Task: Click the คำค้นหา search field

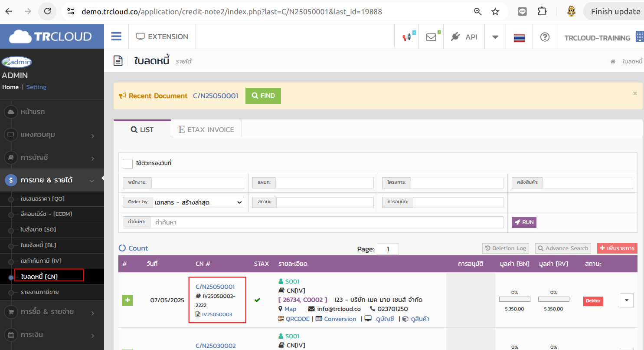Action: [327, 222]
